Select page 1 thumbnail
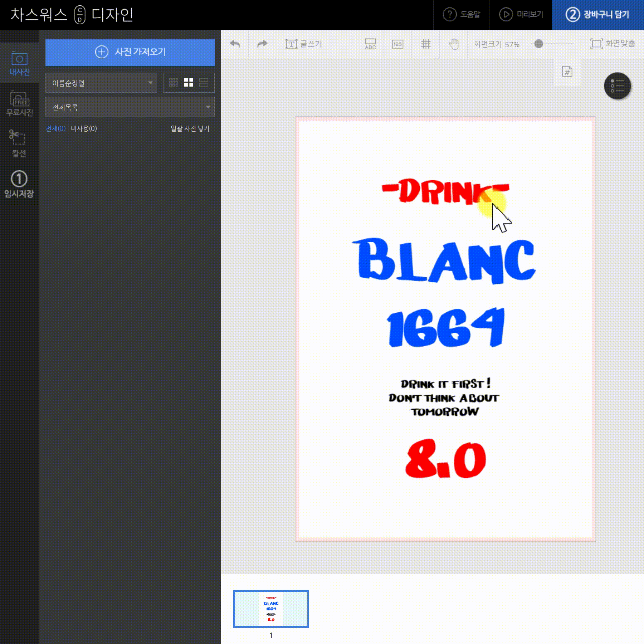This screenshot has width=644, height=644. click(x=271, y=609)
